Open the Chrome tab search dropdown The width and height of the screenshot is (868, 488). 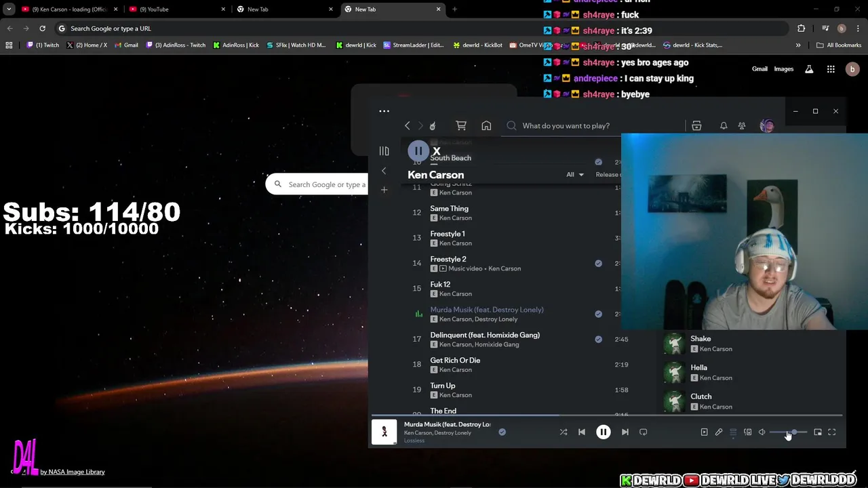tap(9, 9)
